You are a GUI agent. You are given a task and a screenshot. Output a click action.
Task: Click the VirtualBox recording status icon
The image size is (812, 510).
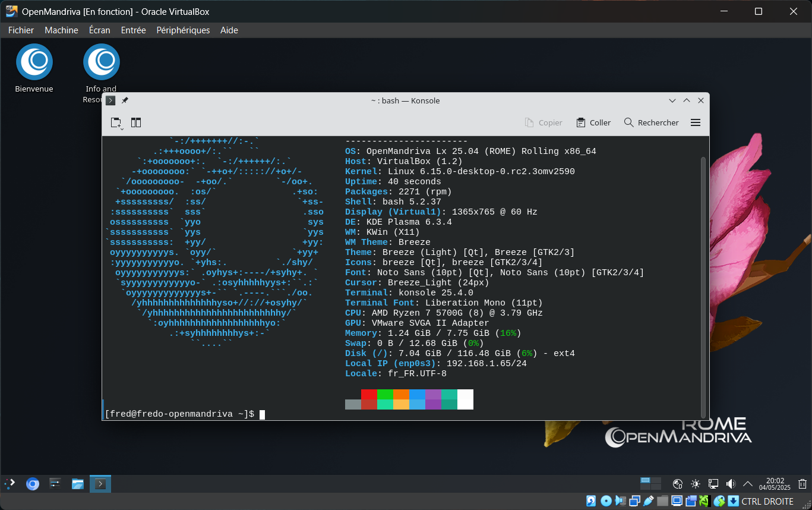pyautogui.click(x=691, y=501)
